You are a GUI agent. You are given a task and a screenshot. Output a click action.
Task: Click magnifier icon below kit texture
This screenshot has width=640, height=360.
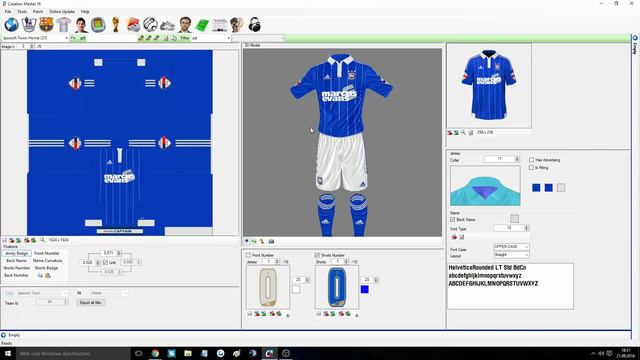pyautogui.click(x=42, y=240)
